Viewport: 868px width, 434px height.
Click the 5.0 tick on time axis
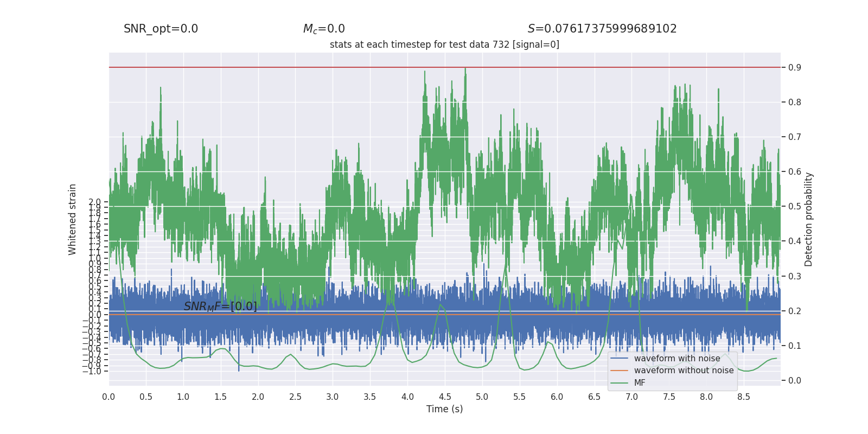click(x=482, y=397)
